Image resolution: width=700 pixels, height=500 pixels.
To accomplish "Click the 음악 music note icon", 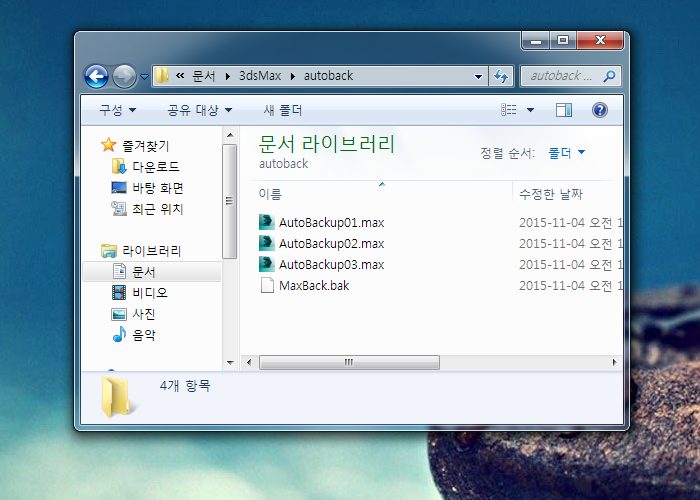I will [119, 334].
